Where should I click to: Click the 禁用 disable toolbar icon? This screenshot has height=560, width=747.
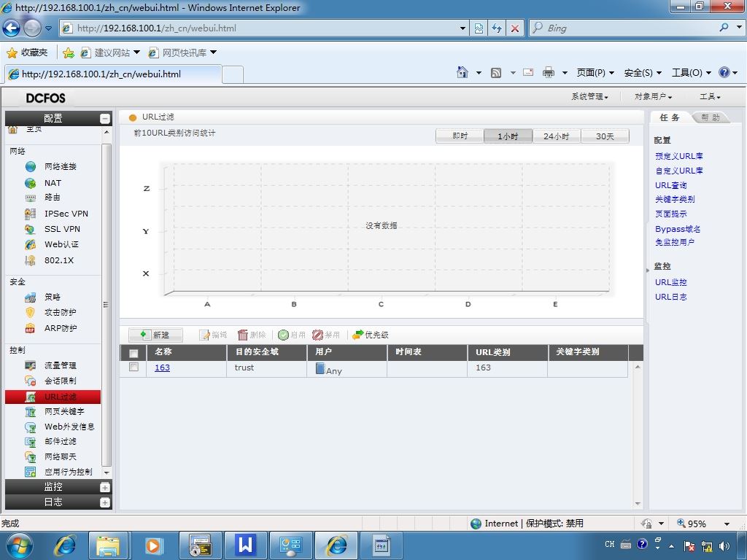[x=318, y=335]
